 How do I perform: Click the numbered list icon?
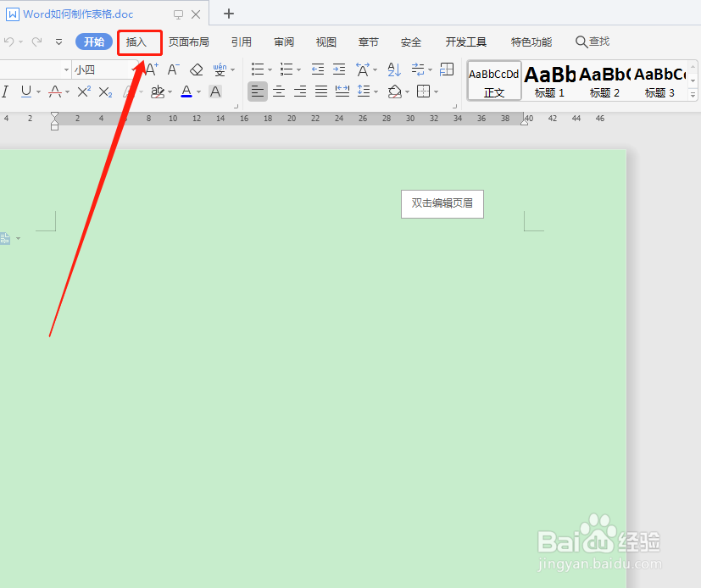(287, 69)
